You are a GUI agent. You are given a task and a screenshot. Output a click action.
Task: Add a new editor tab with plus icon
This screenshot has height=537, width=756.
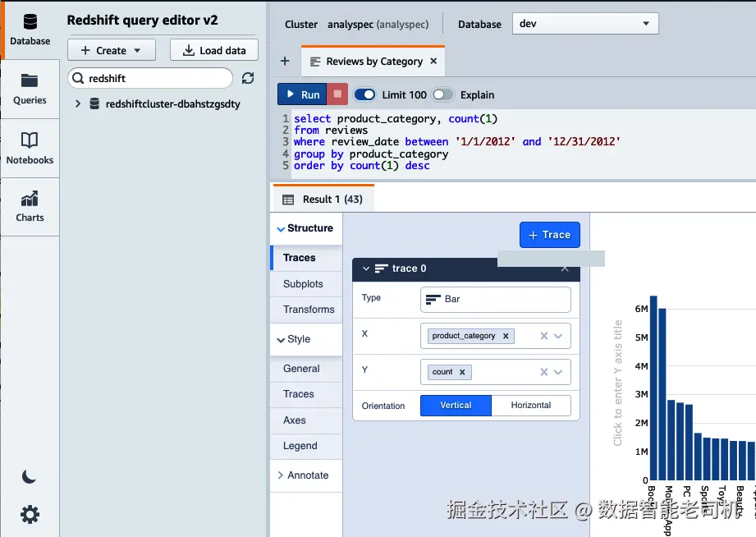285,61
